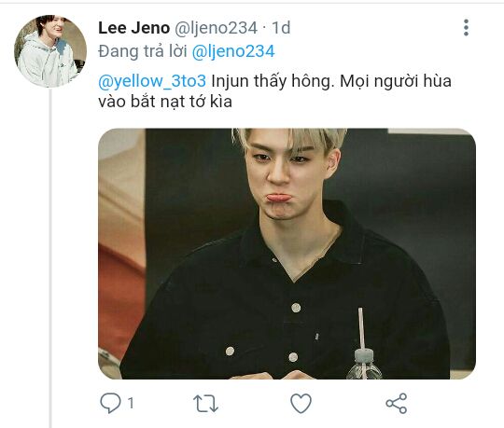
Task: Like the tweet with the heart icon
Action: 301,403
